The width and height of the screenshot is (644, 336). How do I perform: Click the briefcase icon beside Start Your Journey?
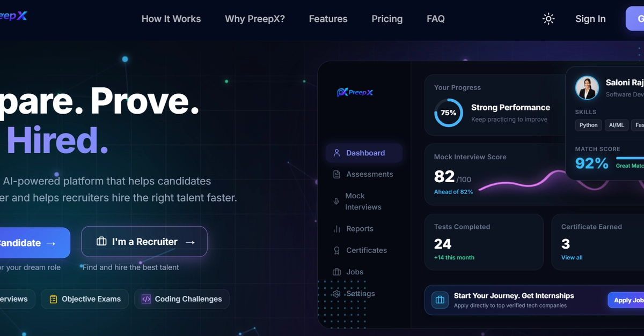[440, 300]
